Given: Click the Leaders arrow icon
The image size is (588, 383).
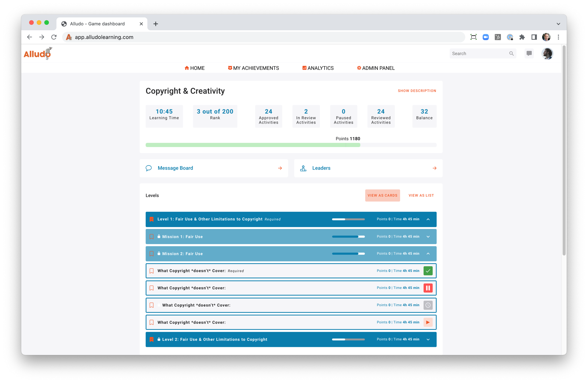Looking at the screenshot, I should coord(434,168).
